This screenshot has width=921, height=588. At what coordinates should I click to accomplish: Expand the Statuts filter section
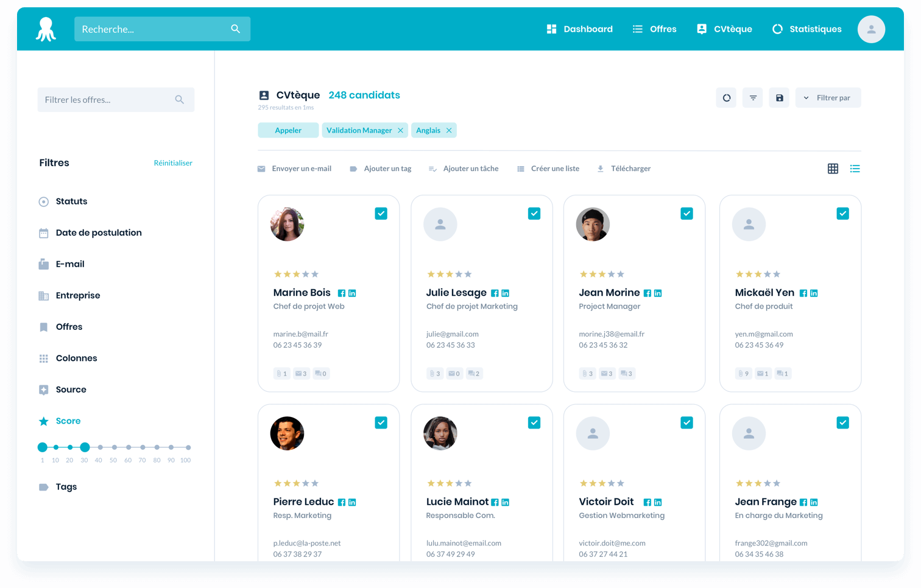point(71,201)
